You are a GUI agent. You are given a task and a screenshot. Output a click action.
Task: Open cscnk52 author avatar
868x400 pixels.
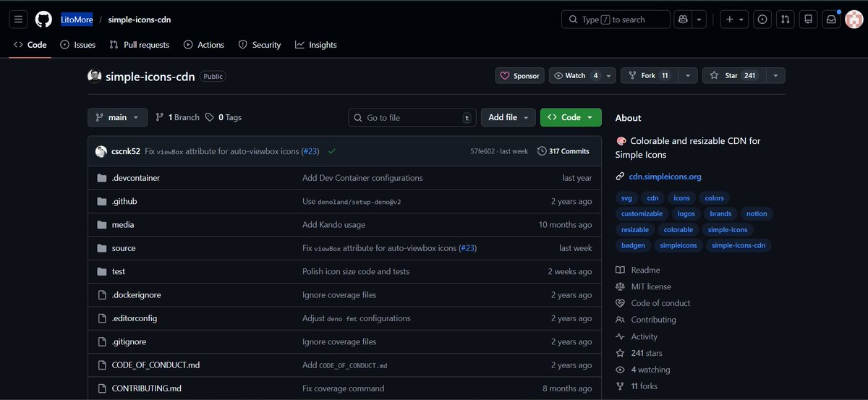point(101,151)
